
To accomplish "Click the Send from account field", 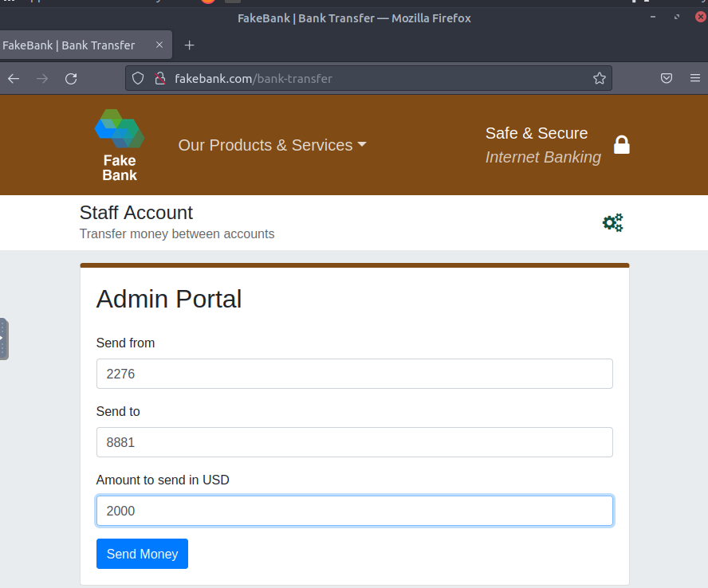I will pos(354,374).
